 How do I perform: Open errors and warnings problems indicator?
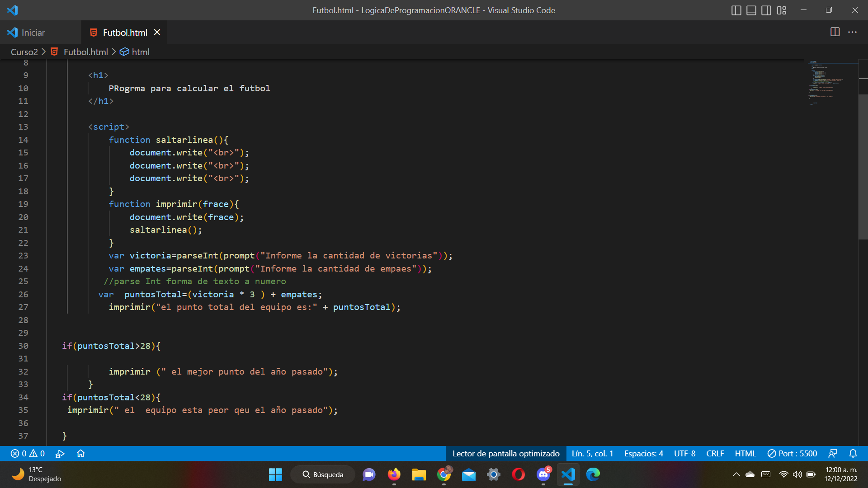pyautogui.click(x=28, y=454)
